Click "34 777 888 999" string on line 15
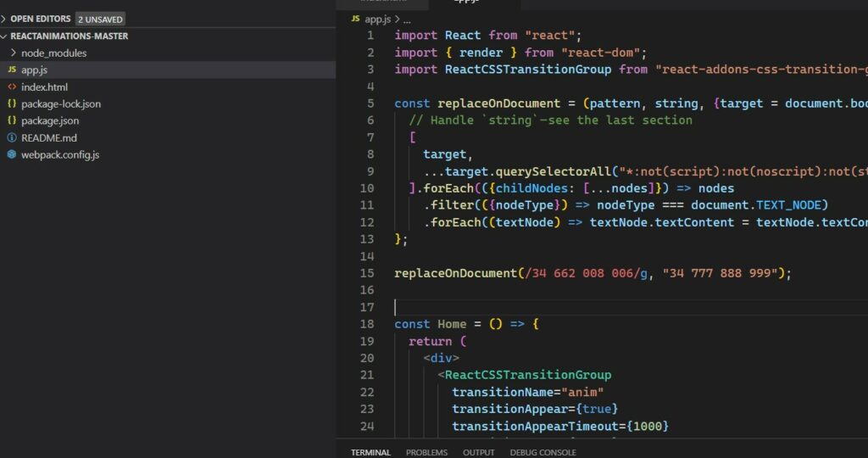The height and width of the screenshot is (458, 868). 720,274
